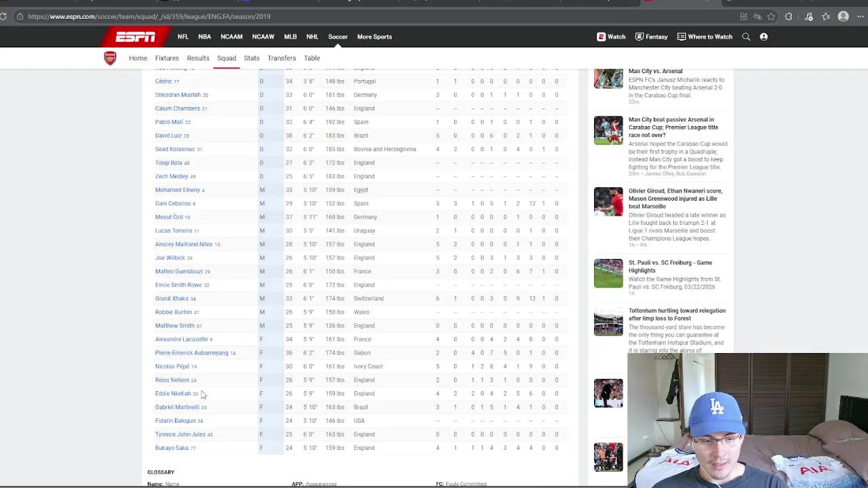The height and width of the screenshot is (488, 868).
Task: Open player Shkodran Mustafi
Action: click(178, 95)
